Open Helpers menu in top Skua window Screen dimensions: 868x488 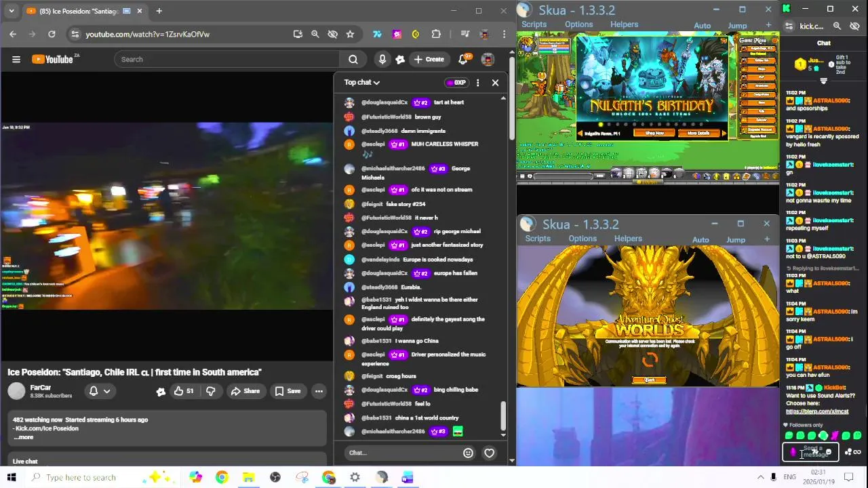coord(624,24)
